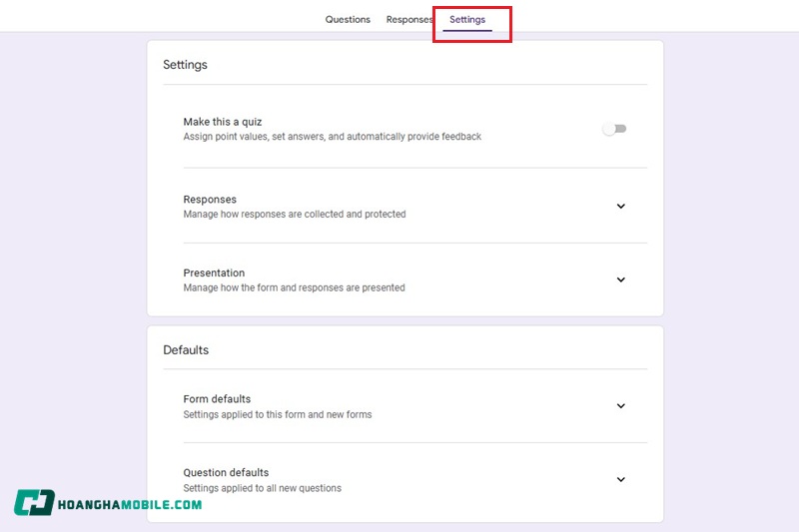Click the Defaults card heading
799x532 pixels.
(186, 350)
